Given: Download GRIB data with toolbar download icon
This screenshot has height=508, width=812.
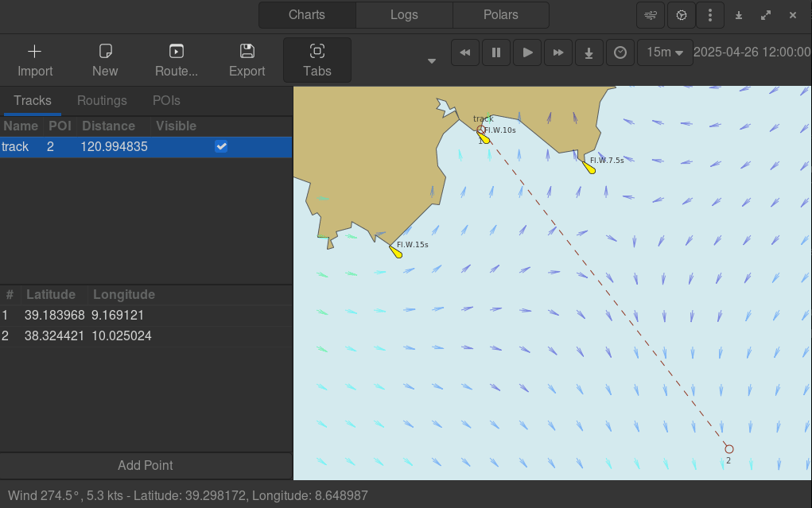Looking at the screenshot, I should 589,52.
